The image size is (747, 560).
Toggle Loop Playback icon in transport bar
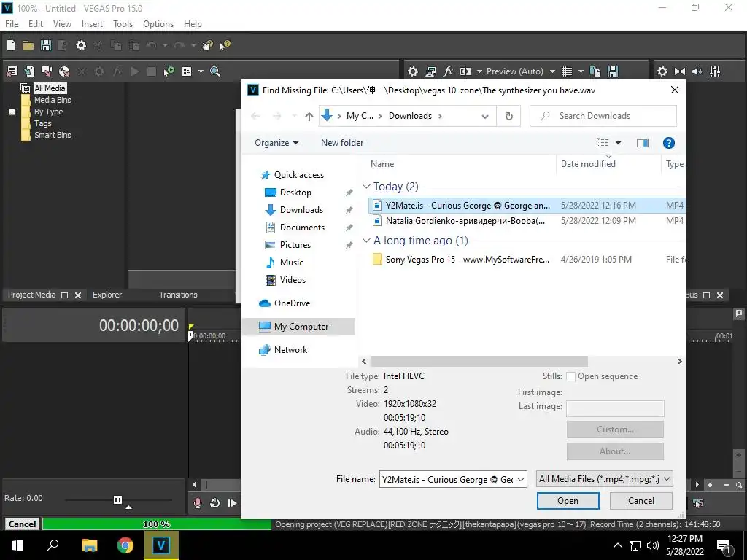(x=215, y=503)
